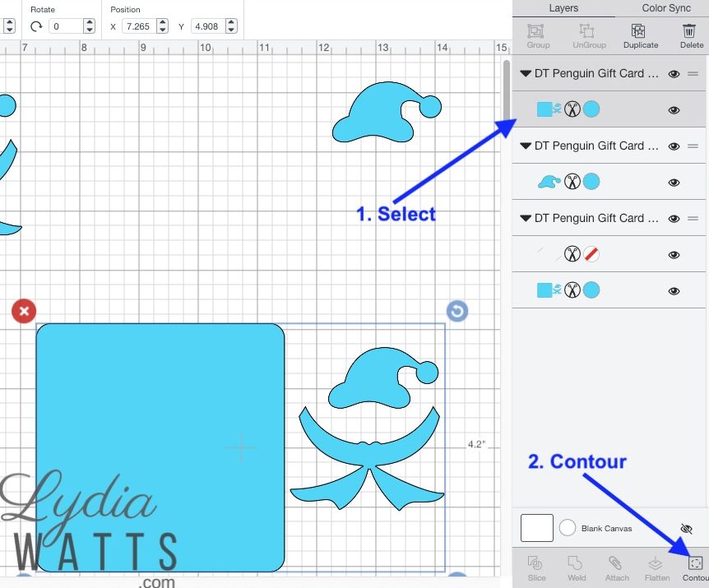
Task: Select the hat layer thumbnail in Layers panel
Action: (549, 182)
